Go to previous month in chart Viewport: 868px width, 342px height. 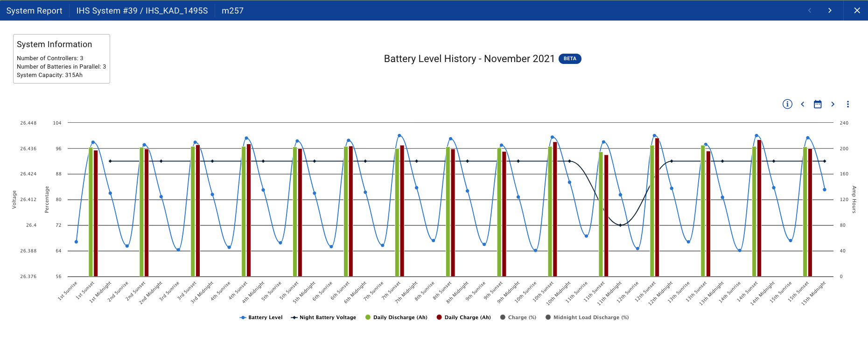pos(803,104)
